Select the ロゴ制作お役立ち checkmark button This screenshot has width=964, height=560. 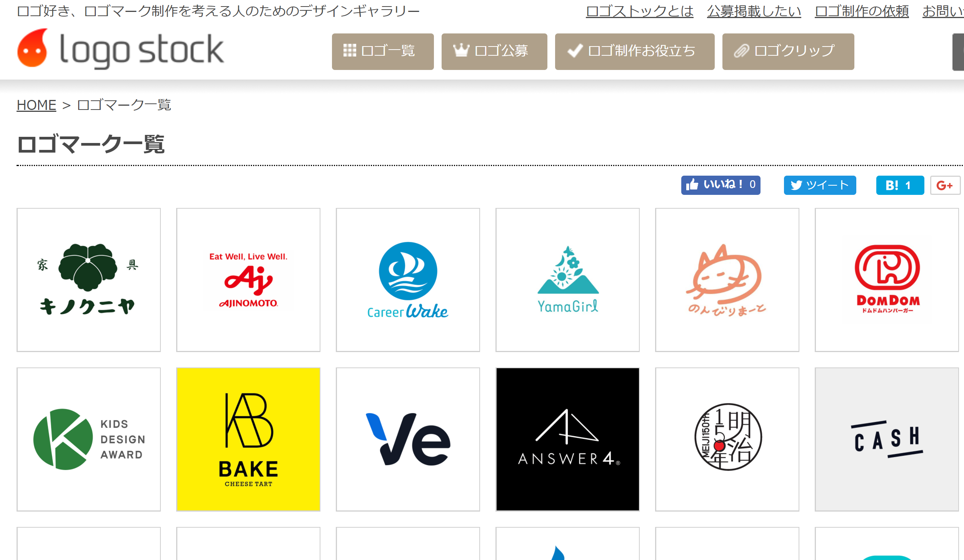[635, 52]
